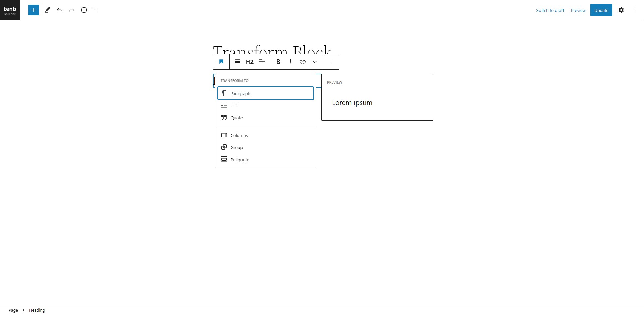Click the Update button
Viewport: 644px width, 314px height.
click(601, 10)
